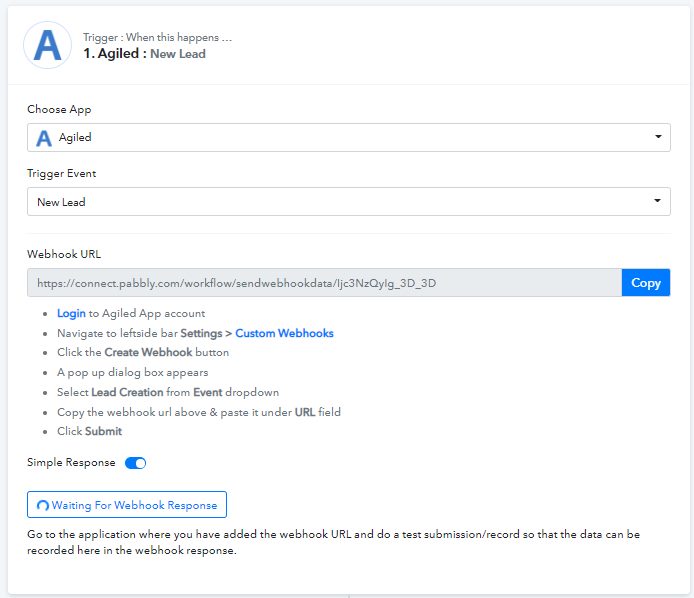Click 'Copy the webhook url above' instruction
The height and width of the screenshot is (598, 694).
point(199,412)
